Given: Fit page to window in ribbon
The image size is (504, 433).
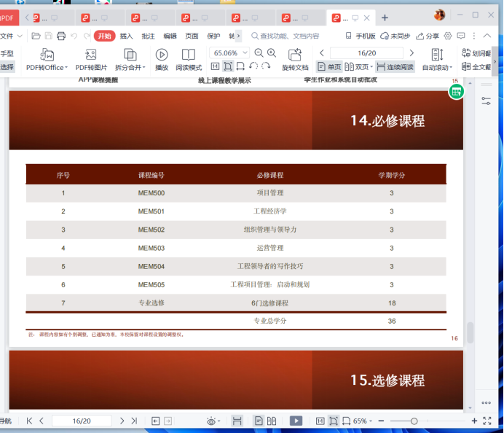Looking at the screenshot, I should [228, 66].
